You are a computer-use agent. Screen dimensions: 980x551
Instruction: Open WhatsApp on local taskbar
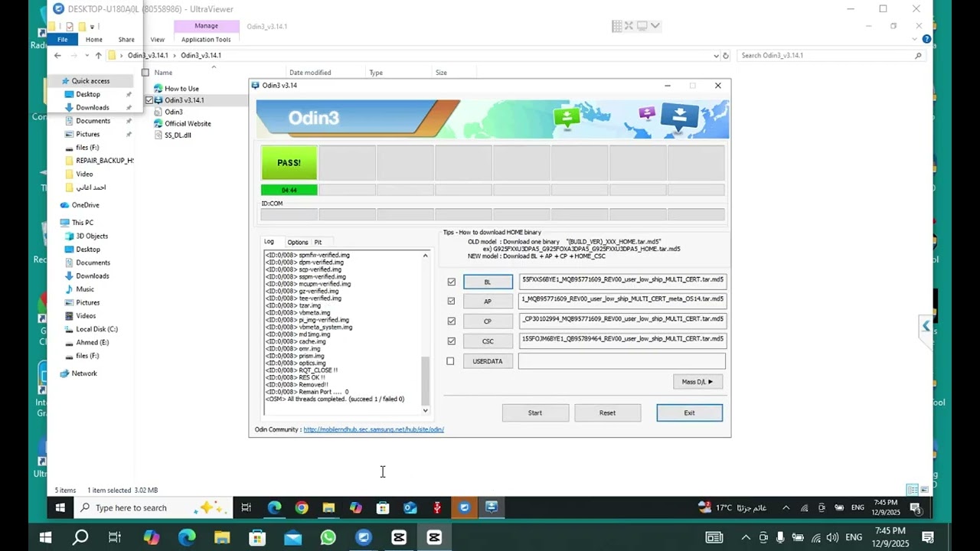(x=328, y=537)
